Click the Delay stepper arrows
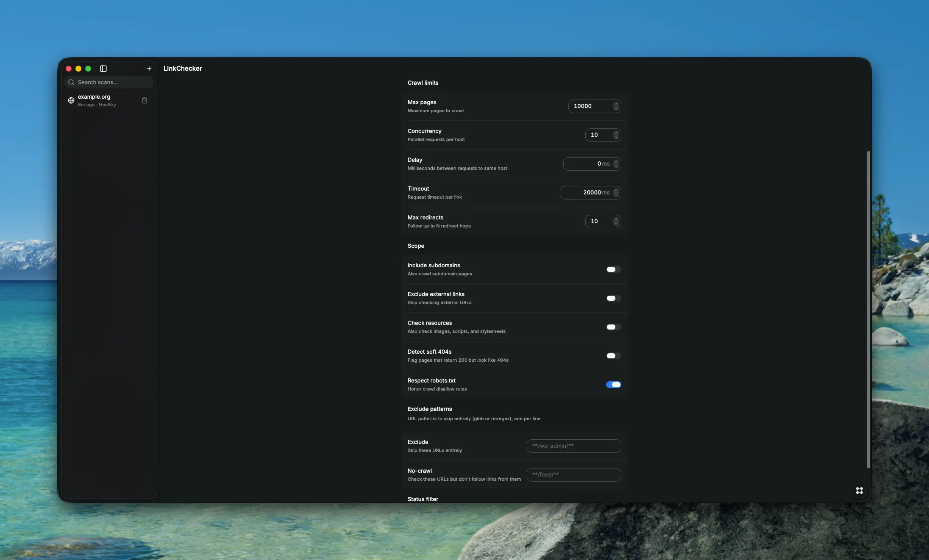Image resolution: width=929 pixels, height=560 pixels. (616, 164)
